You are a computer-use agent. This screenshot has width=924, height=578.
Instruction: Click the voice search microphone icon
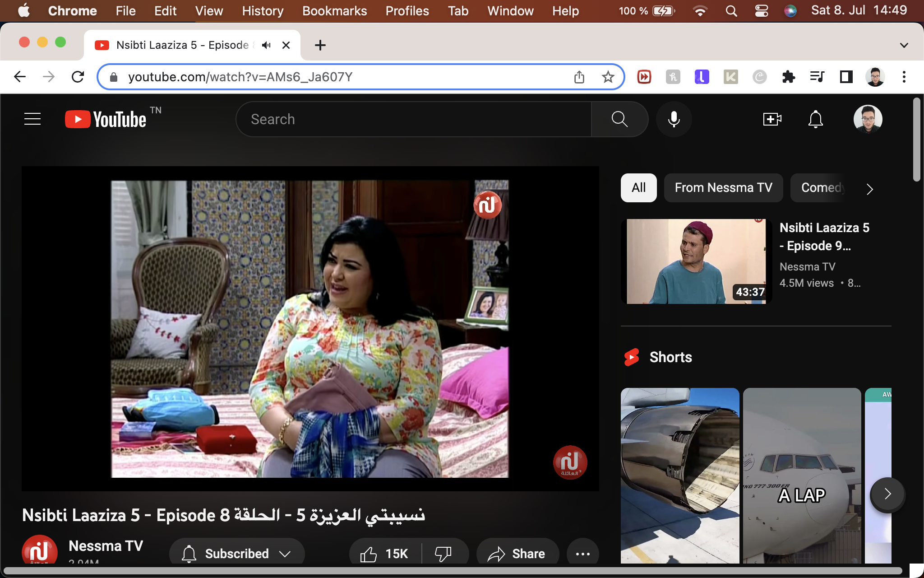pyautogui.click(x=674, y=119)
